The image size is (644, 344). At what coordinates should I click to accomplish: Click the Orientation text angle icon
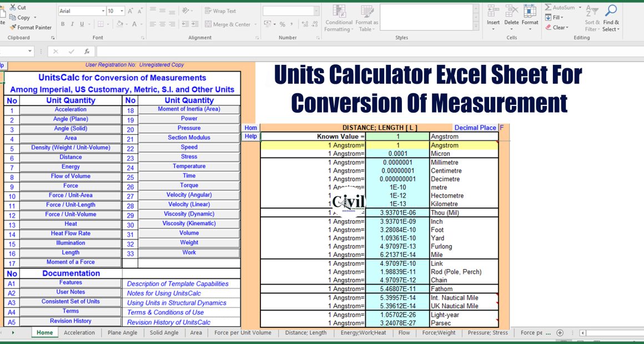[x=186, y=11]
